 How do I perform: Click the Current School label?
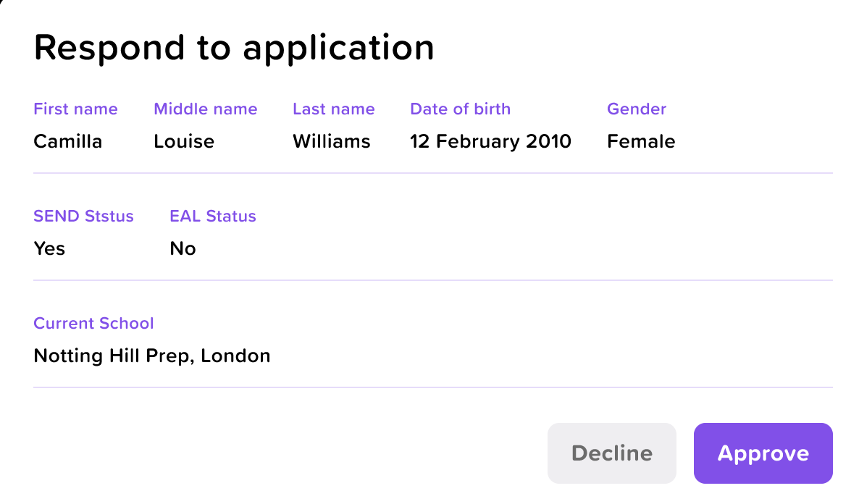point(93,324)
